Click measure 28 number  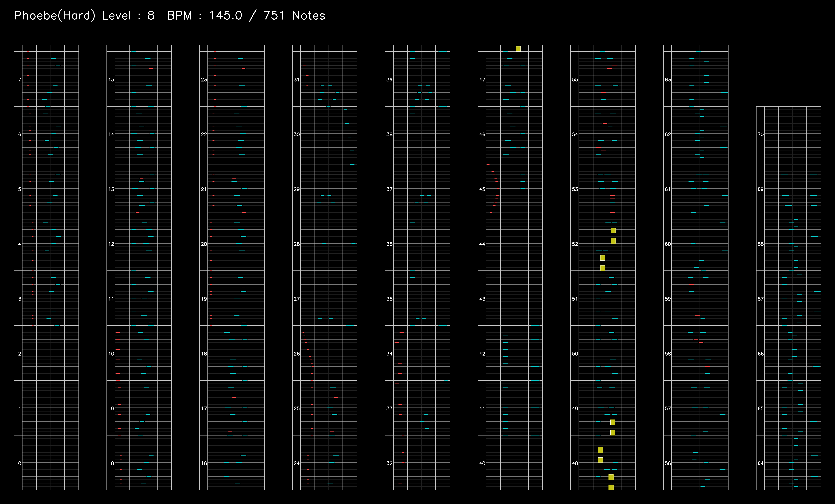[x=297, y=244]
